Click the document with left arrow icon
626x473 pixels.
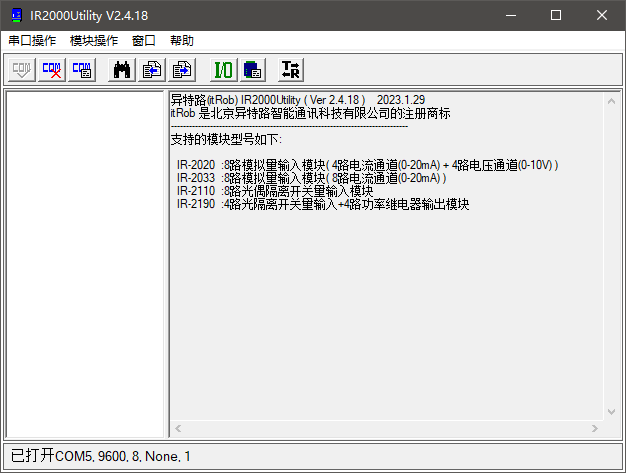click(x=152, y=70)
